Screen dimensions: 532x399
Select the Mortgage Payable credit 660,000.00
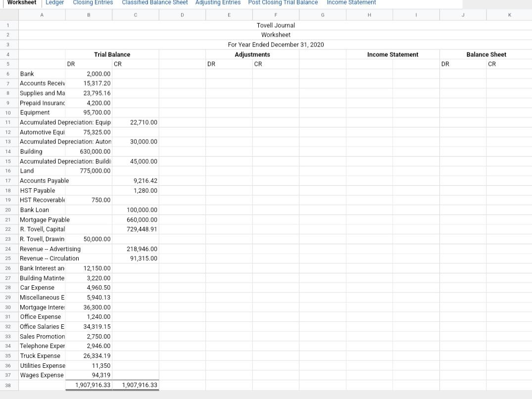[136, 220]
